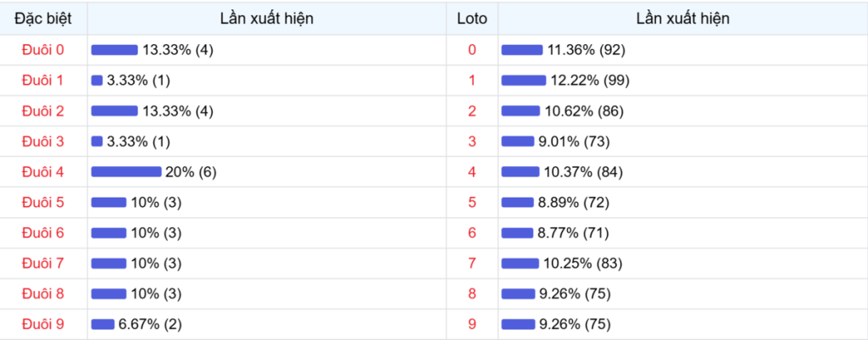The image size is (868, 340).
Task: Click the left 'Lần xuất hiện' header
Action: tap(267, 18)
